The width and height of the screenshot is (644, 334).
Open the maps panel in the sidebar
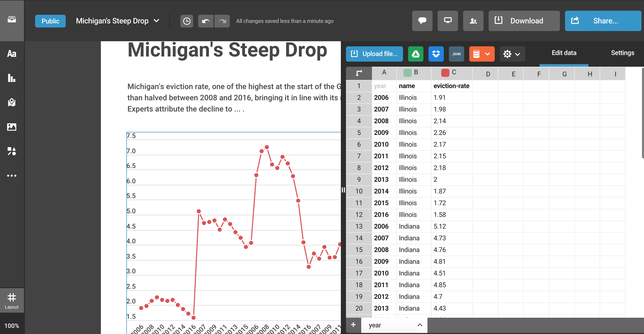tap(12, 102)
